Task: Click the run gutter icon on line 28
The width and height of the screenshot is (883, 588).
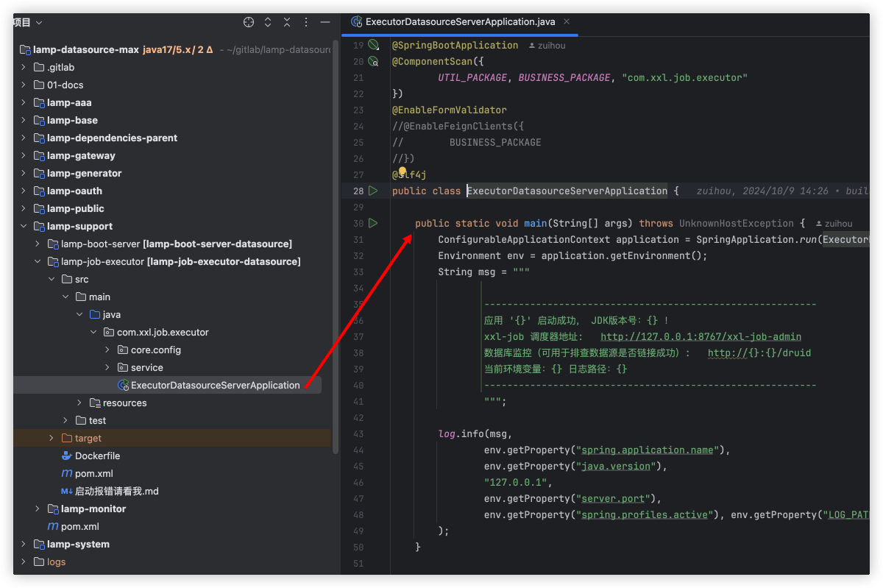Action: coord(373,191)
